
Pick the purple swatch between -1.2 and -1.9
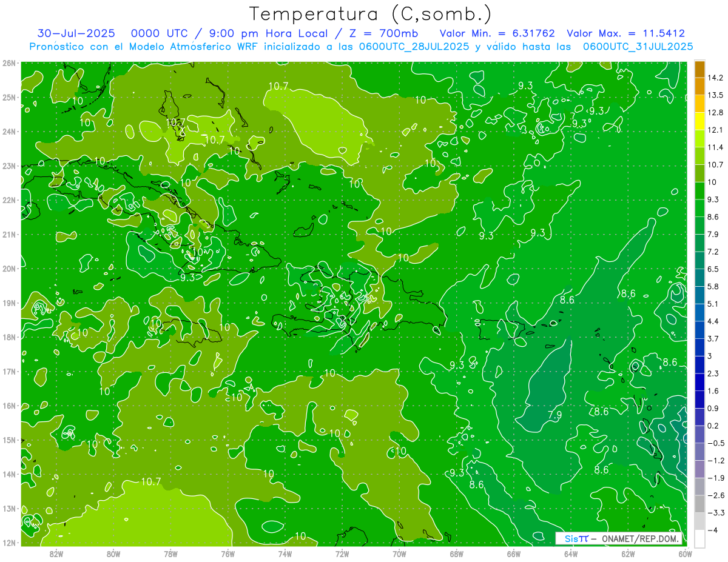click(x=699, y=469)
